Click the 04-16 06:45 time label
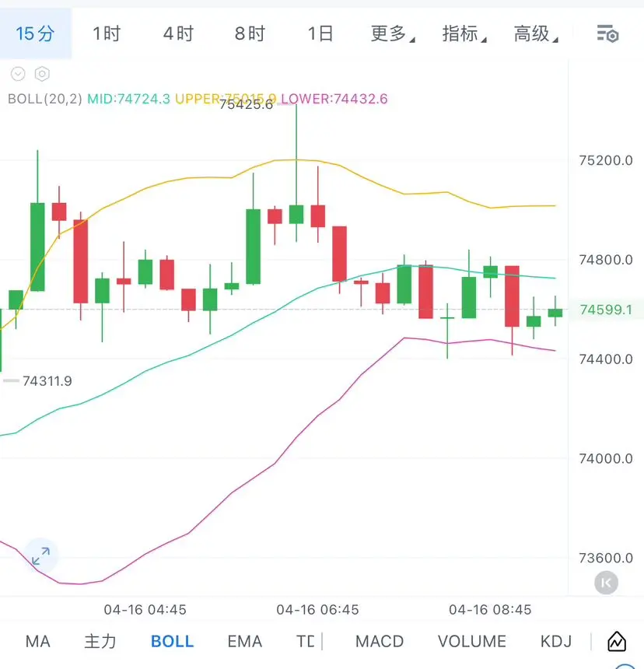Screen dimensions: 644x669 tap(318, 610)
